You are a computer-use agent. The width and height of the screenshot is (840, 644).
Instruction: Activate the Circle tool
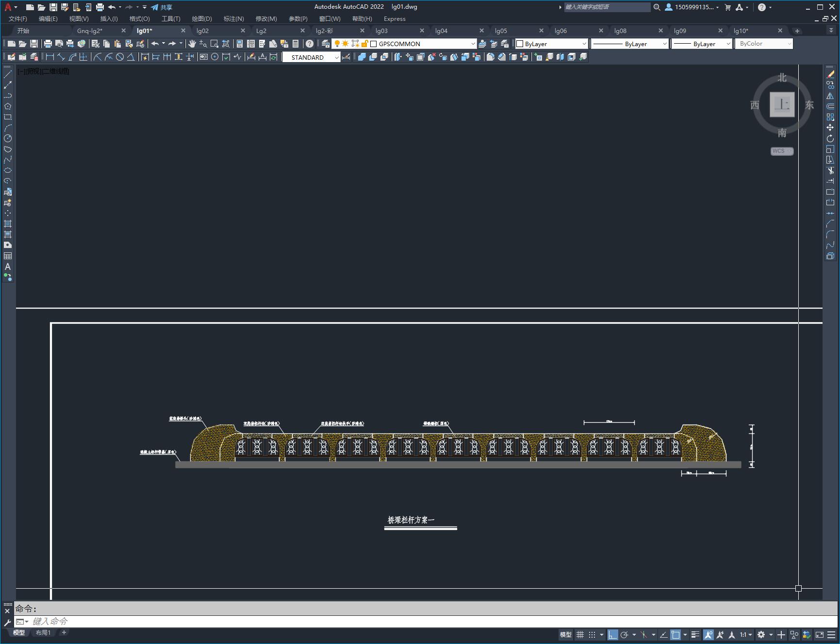[x=8, y=138]
